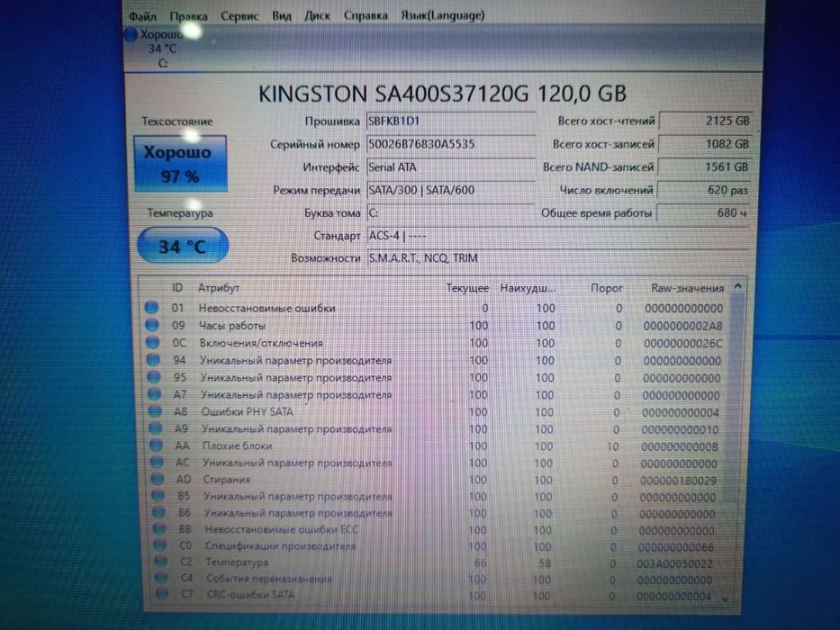Click status icon of row BB Невосстановимые ошибки ECC
This screenshot has width=840, height=630.
(x=159, y=528)
